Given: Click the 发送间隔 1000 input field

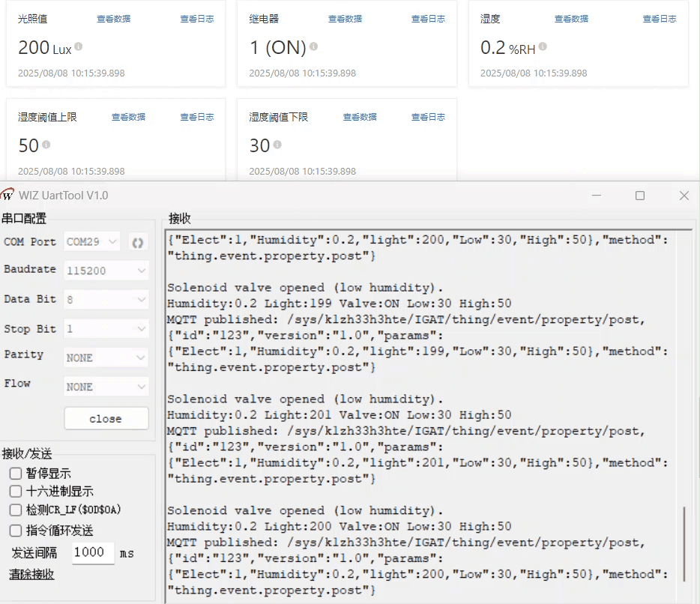Looking at the screenshot, I should click(93, 553).
